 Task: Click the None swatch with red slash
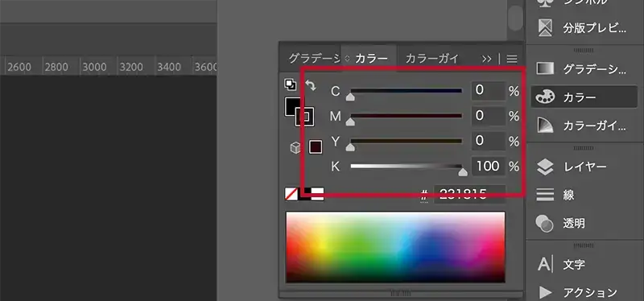click(291, 194)
